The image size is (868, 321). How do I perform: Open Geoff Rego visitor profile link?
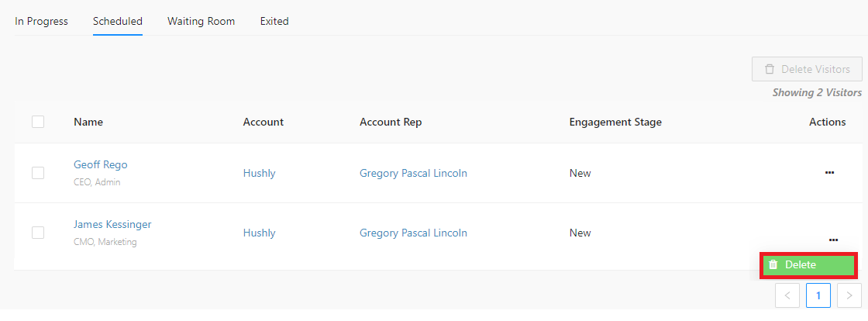click(x=101, y=165)
